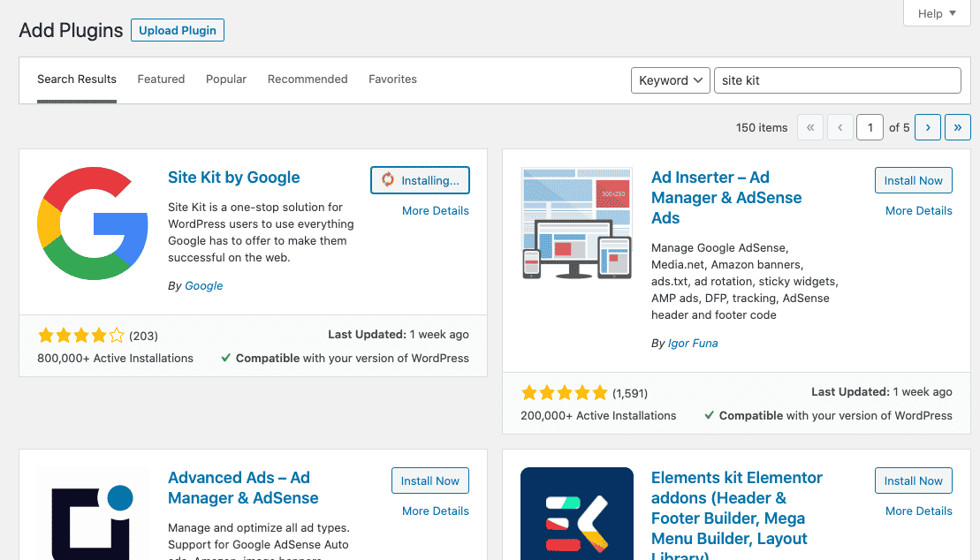Click the previous page arrow icon
980x560 pixels.
pos(840,127)
